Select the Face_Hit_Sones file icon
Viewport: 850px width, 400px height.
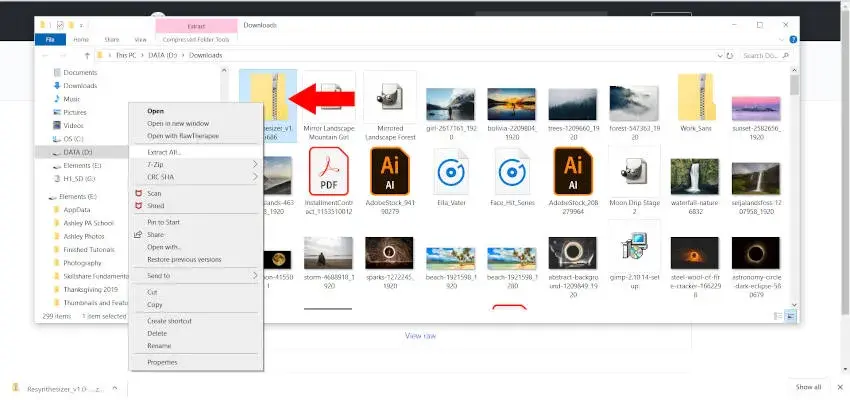tap(512, 171)
